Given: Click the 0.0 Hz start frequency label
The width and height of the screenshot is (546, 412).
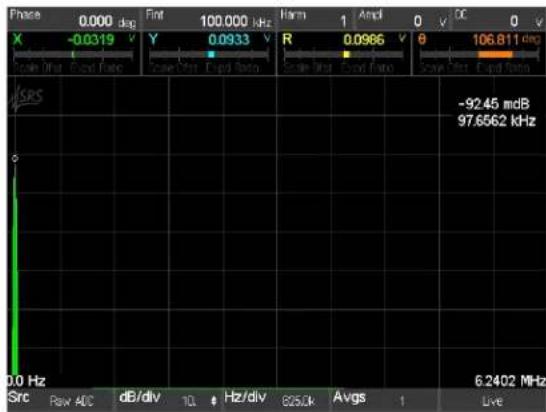Looking at the screenshot, I should coord(26,381).
